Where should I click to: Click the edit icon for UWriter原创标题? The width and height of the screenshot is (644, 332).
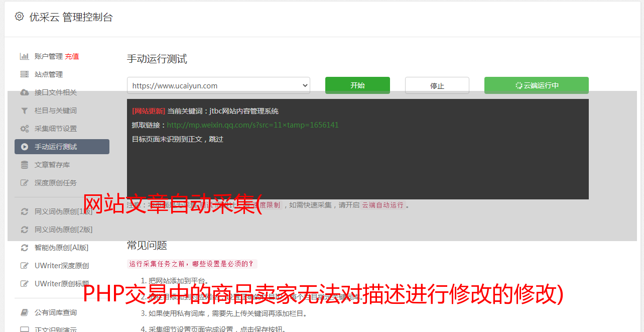coord(24,284)
